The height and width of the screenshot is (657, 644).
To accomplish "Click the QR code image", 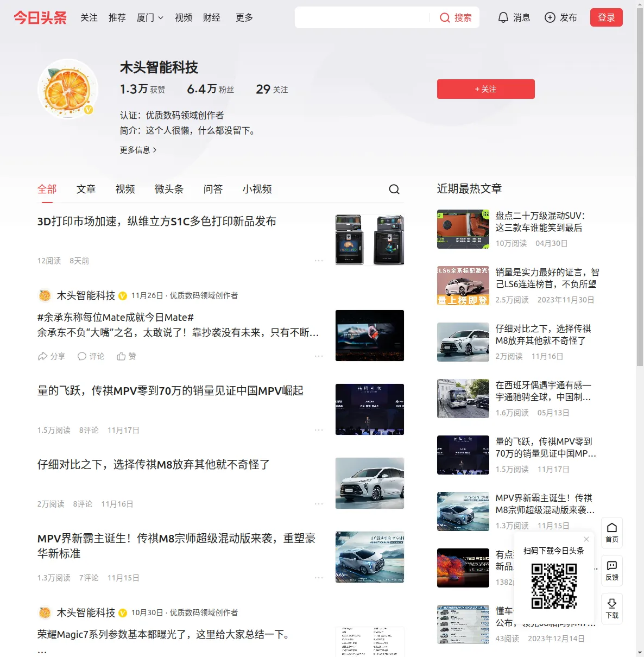I will [554, 586].
